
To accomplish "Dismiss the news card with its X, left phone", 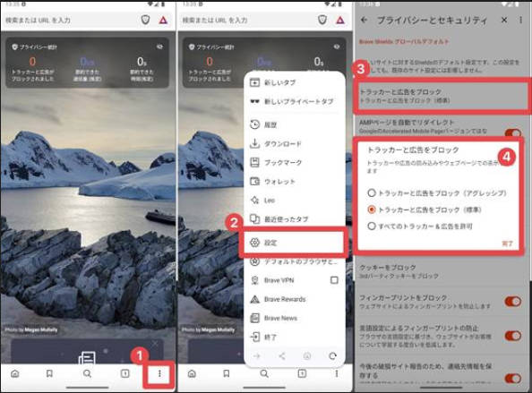I will tap(155, 344).
